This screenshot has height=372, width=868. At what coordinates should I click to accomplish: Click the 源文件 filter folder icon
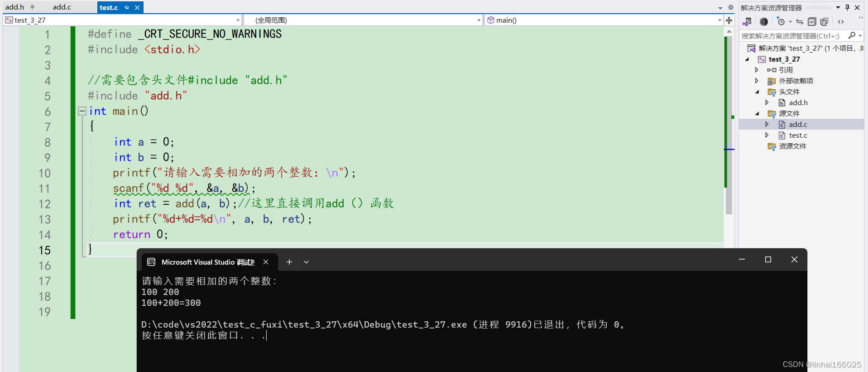[772, 114]
